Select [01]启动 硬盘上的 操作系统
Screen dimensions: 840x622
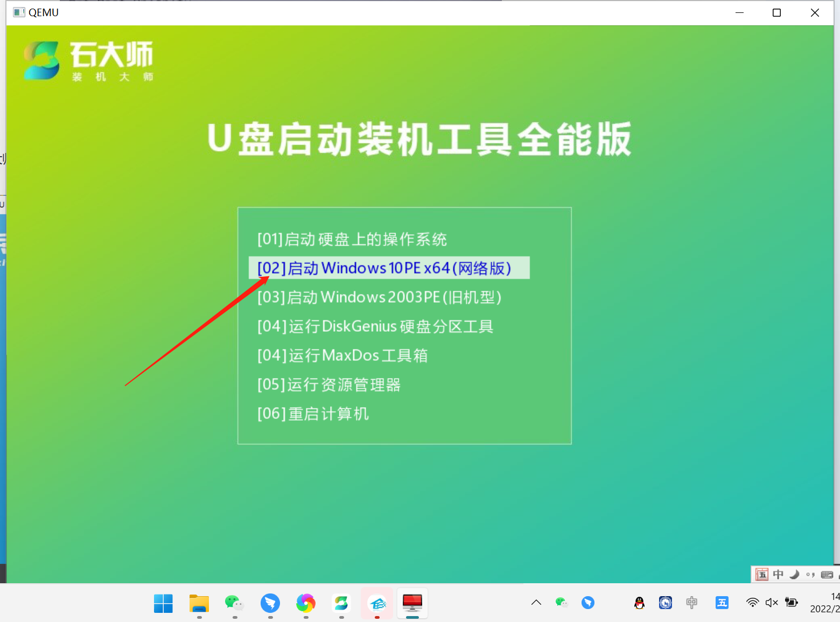352,239
